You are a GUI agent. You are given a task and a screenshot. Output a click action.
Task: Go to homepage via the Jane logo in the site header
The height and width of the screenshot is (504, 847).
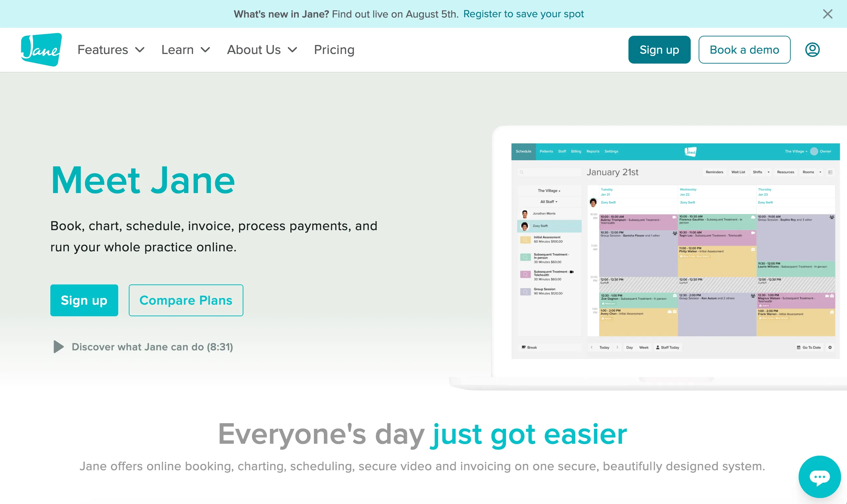tap(41, 50)
